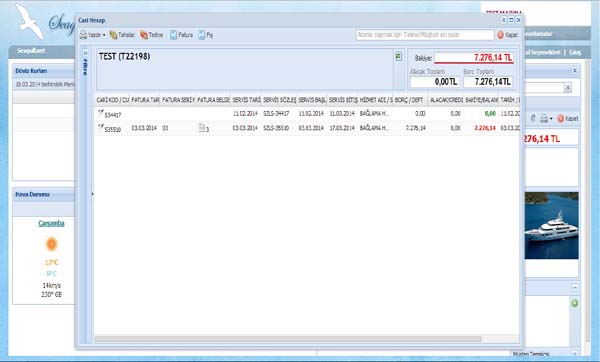Close the background panel with X icon
This screenshot has width=600, height=362.
click(575, 70)
